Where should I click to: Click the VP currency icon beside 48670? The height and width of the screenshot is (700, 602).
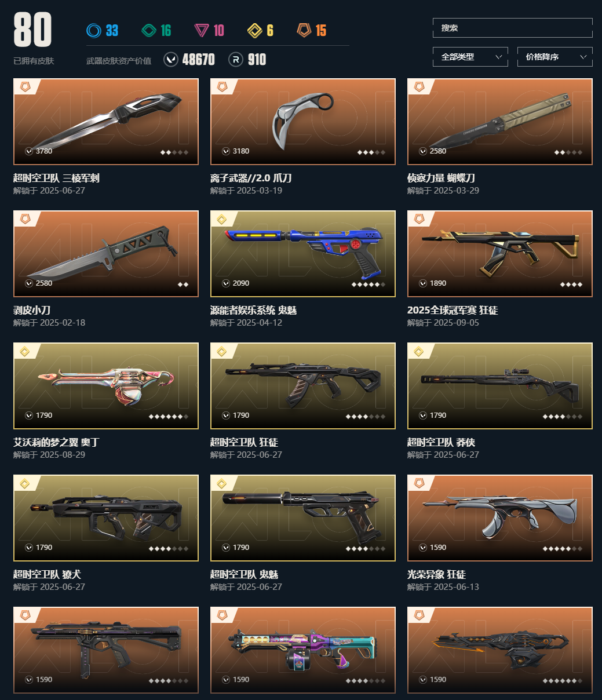tap(171, 60)
